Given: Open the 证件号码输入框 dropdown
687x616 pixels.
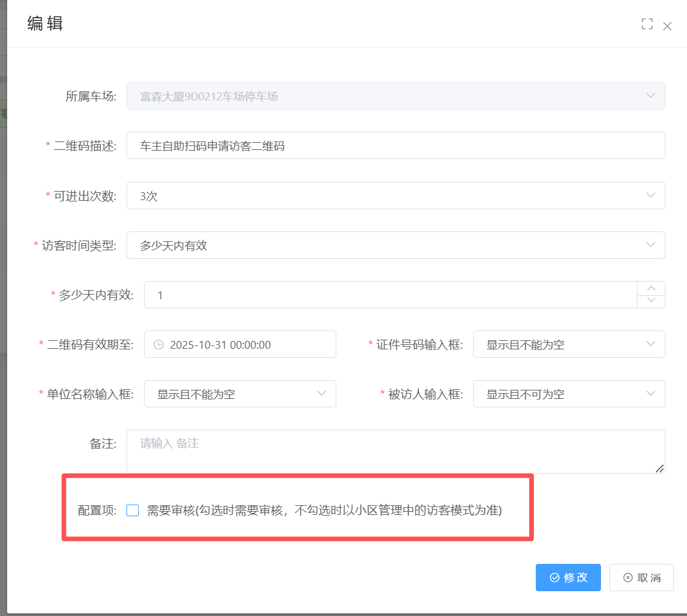Looking at the screenshot, I should click(x=569, y=344).
